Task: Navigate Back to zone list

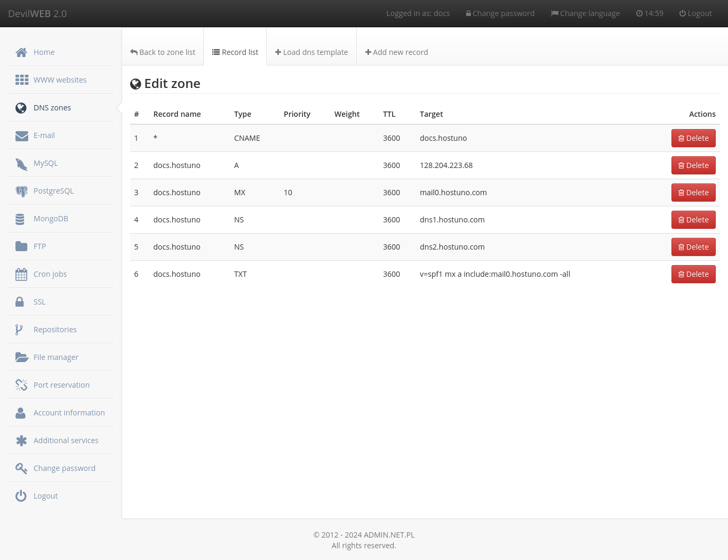Action: 162,52
